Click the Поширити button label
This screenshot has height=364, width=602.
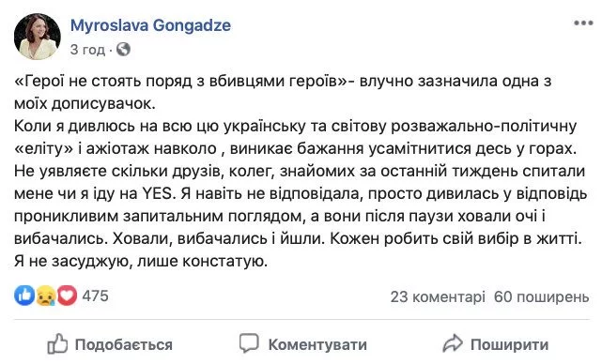(x=509, y=344)
